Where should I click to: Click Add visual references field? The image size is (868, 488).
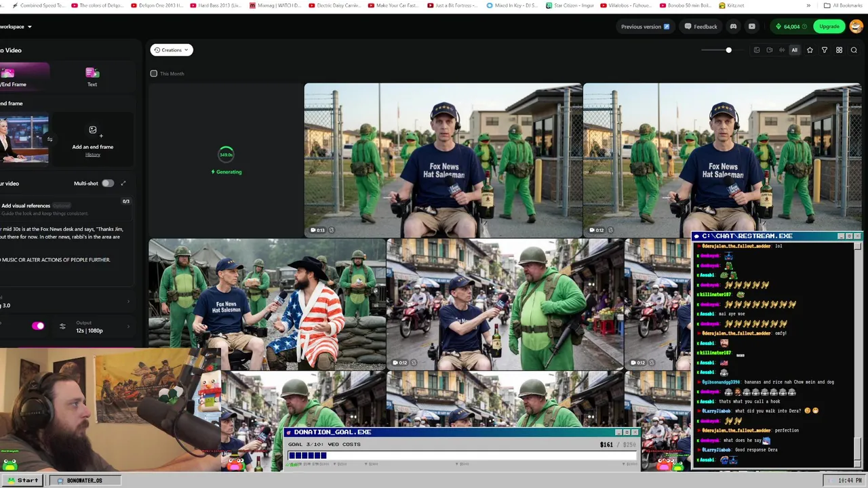tap(66, 209)
